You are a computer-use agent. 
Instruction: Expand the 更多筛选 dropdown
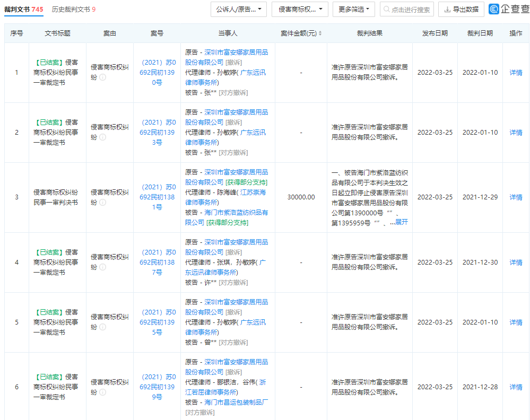[x=353, y=10]
